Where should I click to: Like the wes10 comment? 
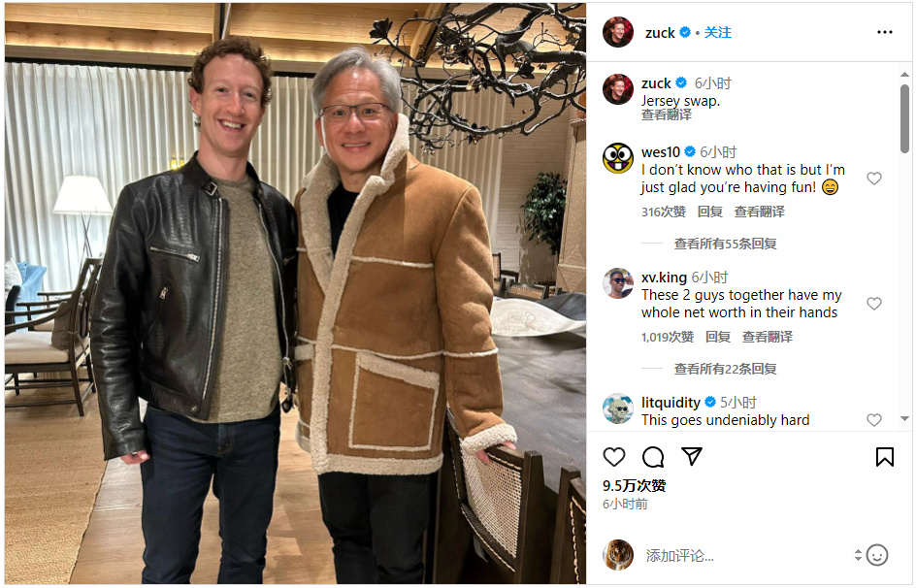[874, 179]
